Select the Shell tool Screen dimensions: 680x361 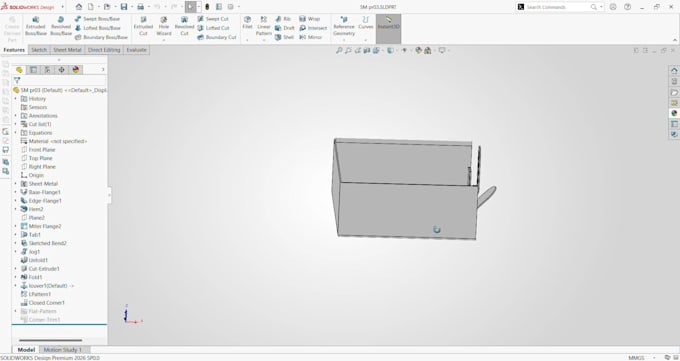coord(284,37)
